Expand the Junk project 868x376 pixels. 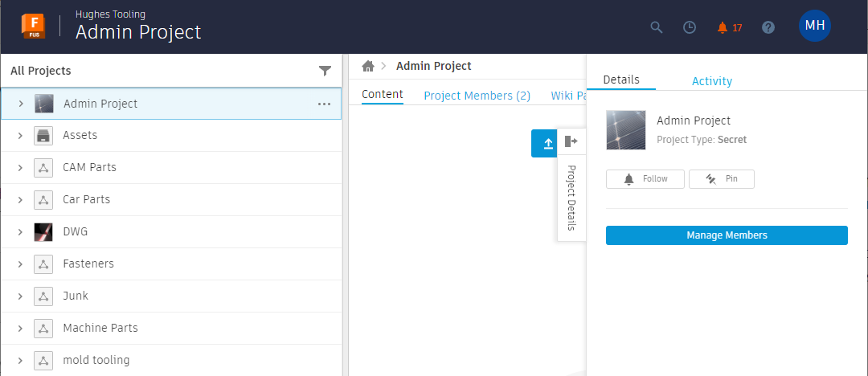[20, 296]
